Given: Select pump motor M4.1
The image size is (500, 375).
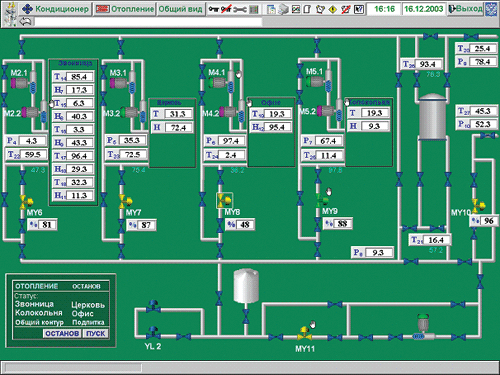Looking at the screenshot, I should coord(217,82).
